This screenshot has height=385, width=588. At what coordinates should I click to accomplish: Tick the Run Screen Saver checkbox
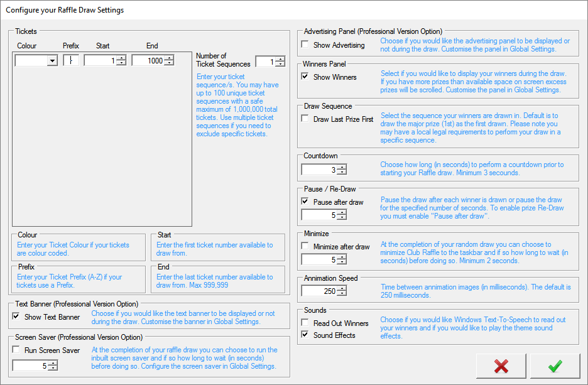(x=16, y=350)
